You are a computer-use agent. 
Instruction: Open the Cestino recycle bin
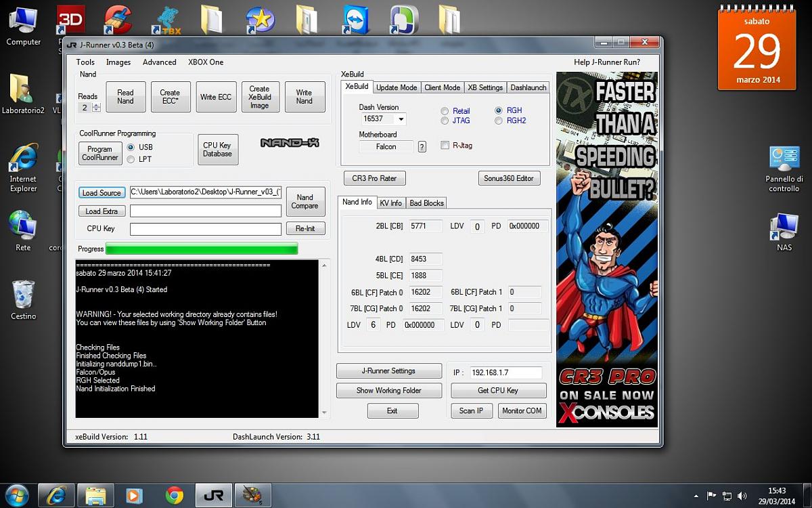[x=23, y=300]
